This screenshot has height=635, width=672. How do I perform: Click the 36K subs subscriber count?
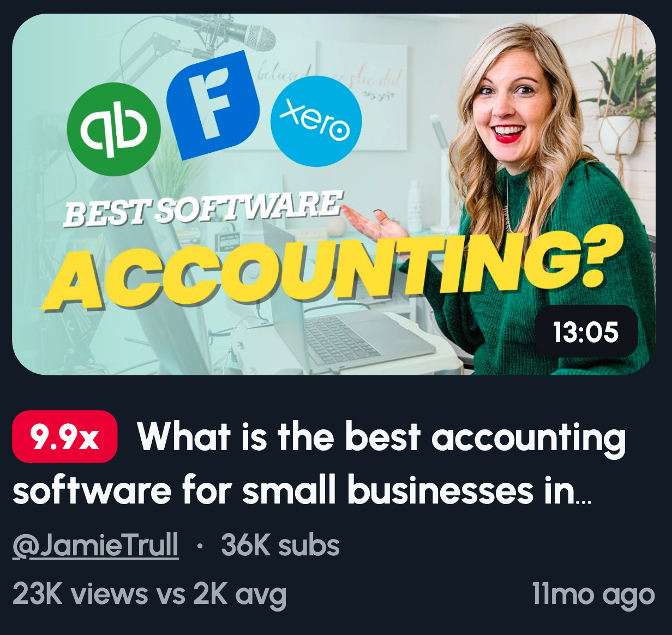pyautogui.click(x=280, y=545)
